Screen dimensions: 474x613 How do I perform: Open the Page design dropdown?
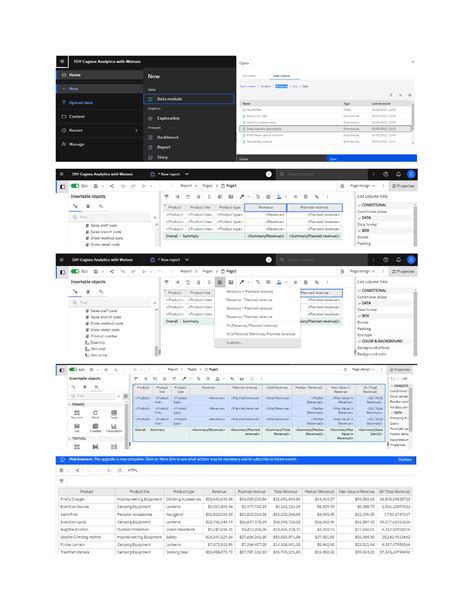coord(362,186)
